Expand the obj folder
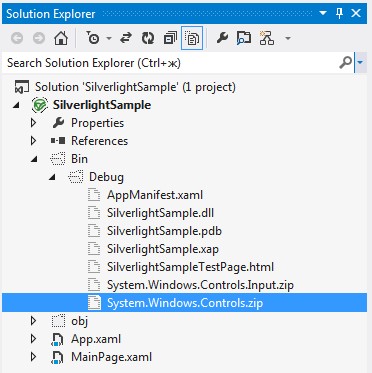This screenshot has width=372, height=373. 33,321
